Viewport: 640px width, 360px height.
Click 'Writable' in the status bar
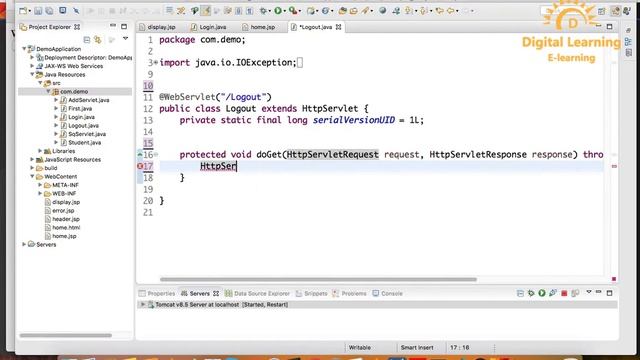point(360,348)
